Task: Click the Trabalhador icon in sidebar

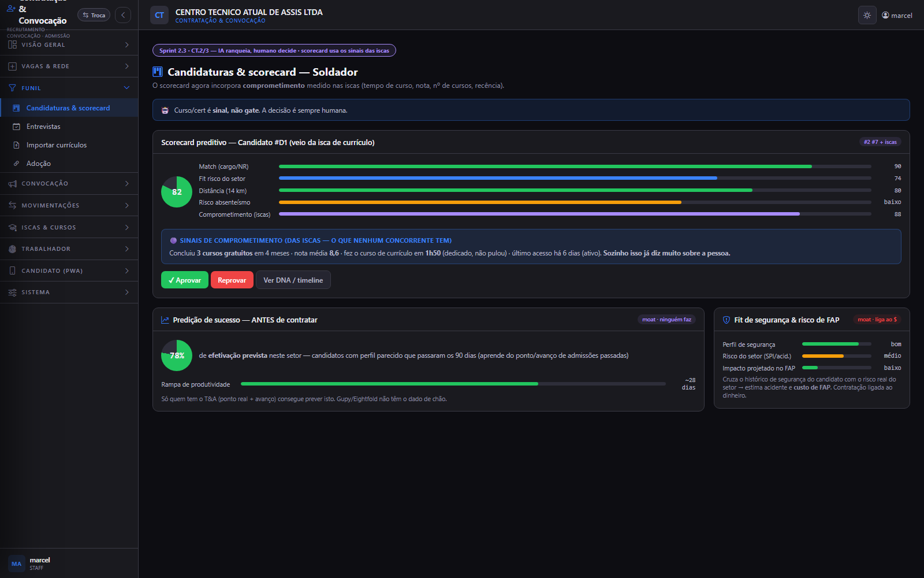Action: pos(13,249)
